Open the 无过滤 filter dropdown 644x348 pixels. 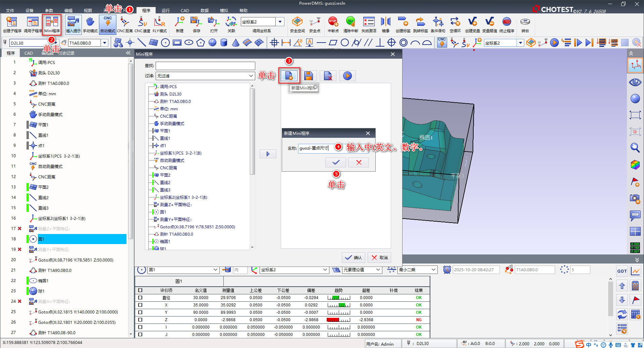[x=205, y=76]
